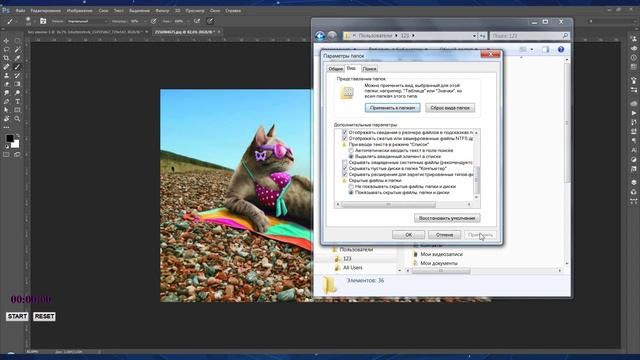This screenshot has height=360, width=640.
Task: Select the Eraser tool
Action: pos(6,84)
